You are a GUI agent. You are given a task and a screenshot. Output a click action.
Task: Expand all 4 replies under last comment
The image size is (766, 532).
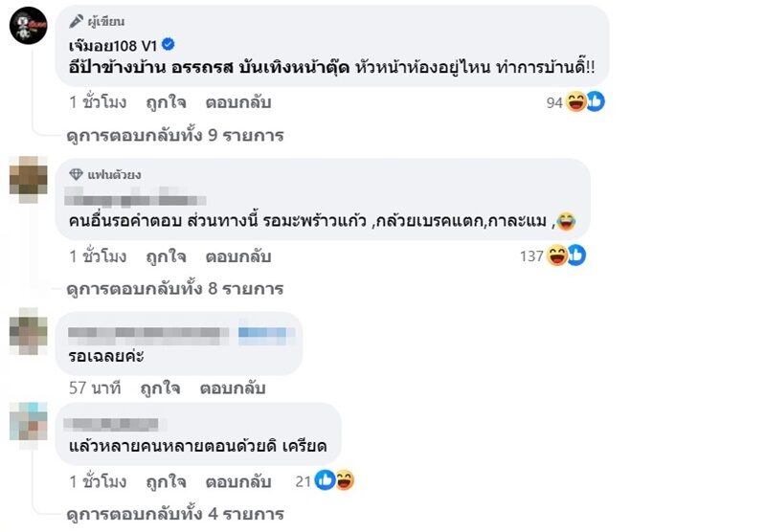click(175, 514)
